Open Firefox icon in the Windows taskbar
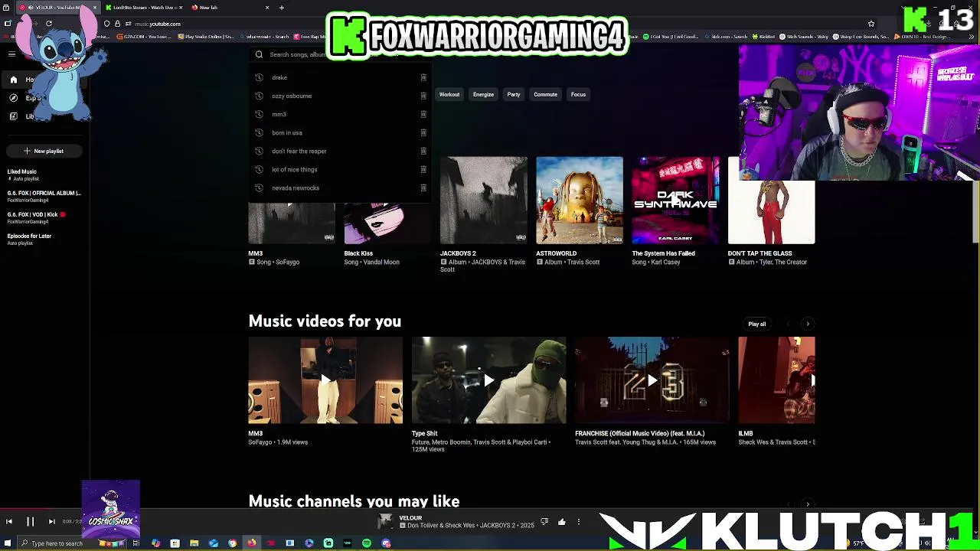Viewport: 980px width, 551px height. click(252, 543)
